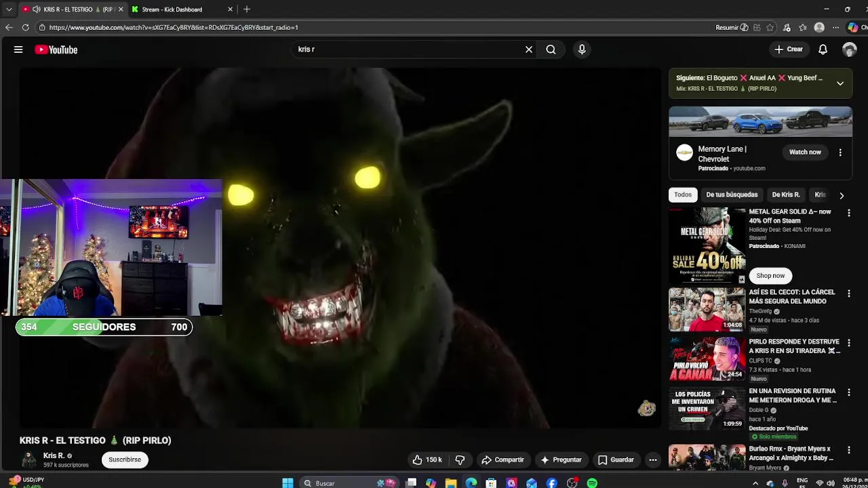Open options for PIRLO RESPONDE video
Viewport: 868px width, 488px height.
(848, 343)
